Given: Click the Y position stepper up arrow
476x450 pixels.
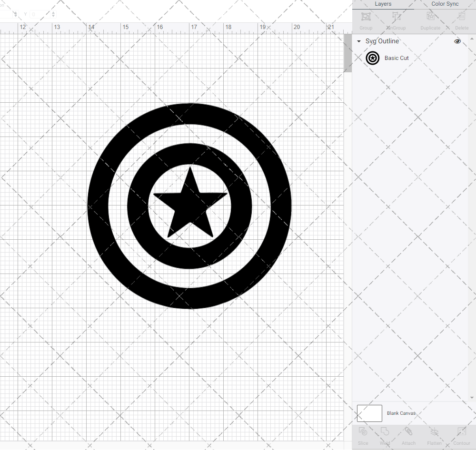Looking at the screenshot, I should point(53,12).
